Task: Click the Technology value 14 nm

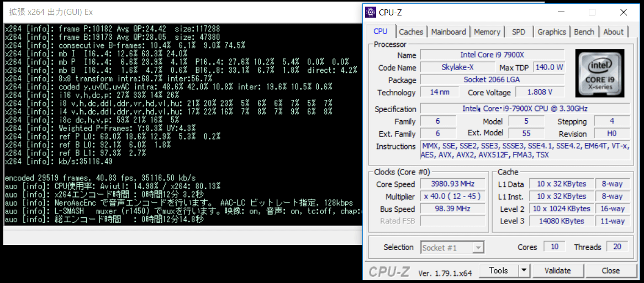Action: pyautogui.click(x=440, y=92)
